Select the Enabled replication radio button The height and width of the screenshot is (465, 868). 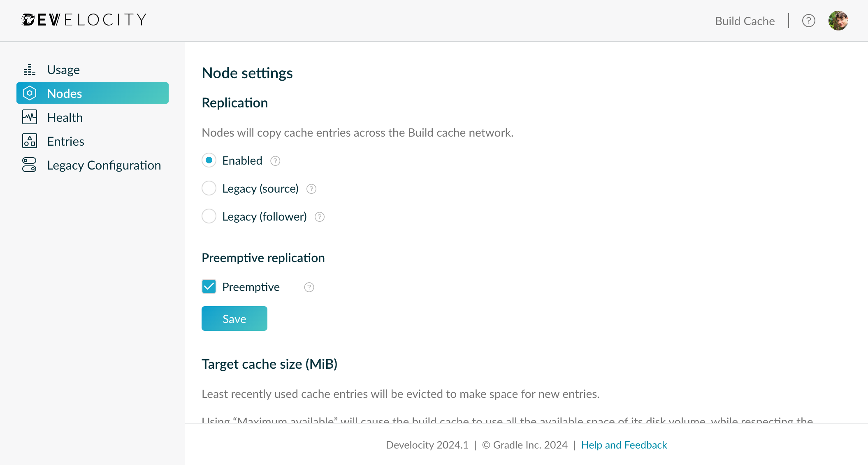(x=209, y=160)
